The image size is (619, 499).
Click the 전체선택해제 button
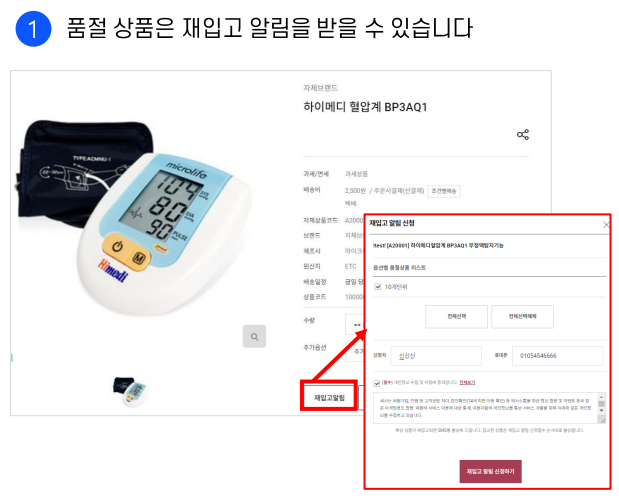tap(522, 317)
